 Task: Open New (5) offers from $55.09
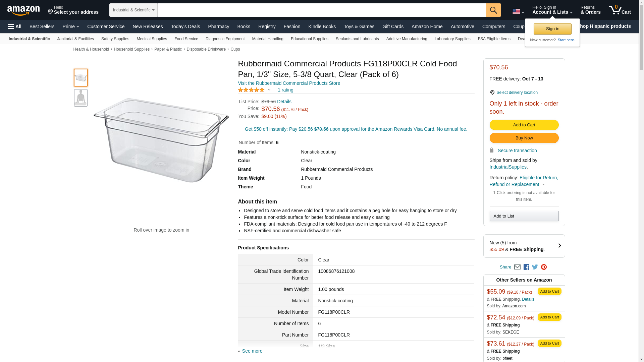(x=524, y=246)
